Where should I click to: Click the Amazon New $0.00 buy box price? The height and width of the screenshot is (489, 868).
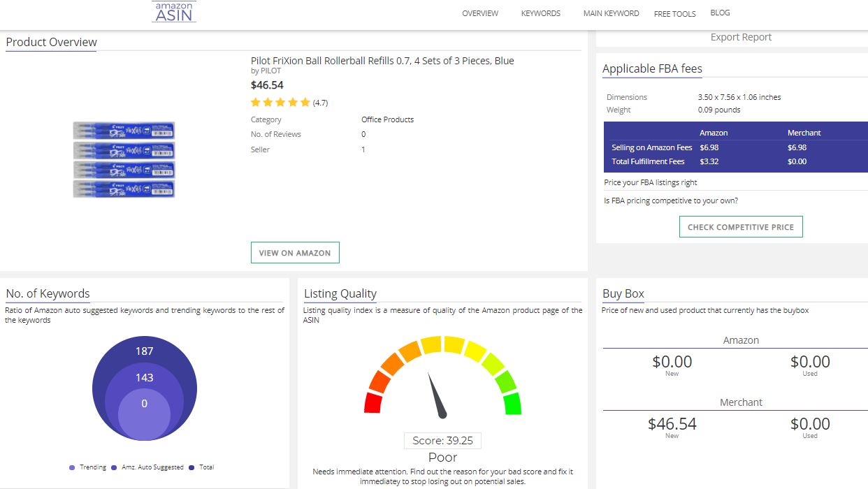[x=672, y=362]
